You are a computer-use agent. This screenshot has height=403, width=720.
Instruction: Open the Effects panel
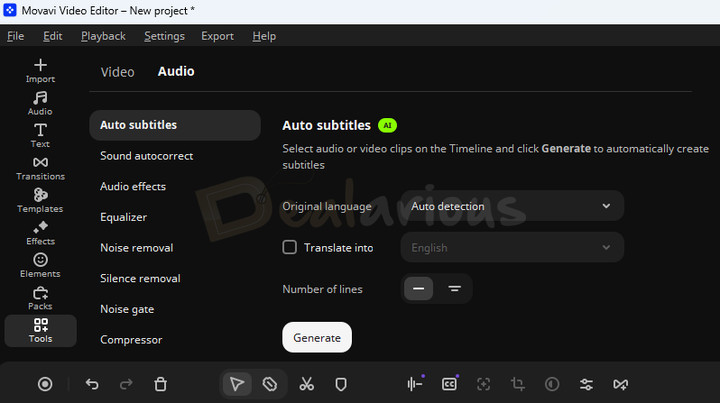pos(40,233)
